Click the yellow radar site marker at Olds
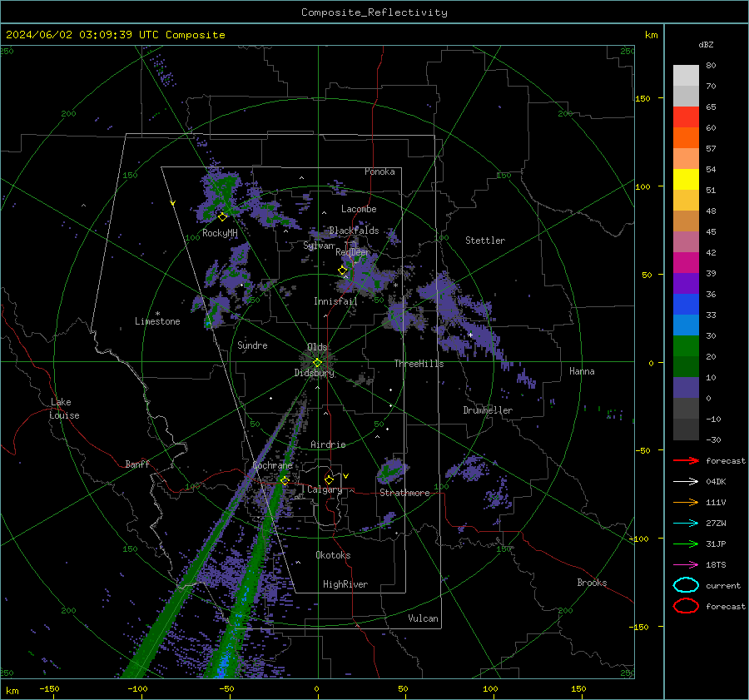The height and width of the screenshot is (700, 749). click(317, 363)
